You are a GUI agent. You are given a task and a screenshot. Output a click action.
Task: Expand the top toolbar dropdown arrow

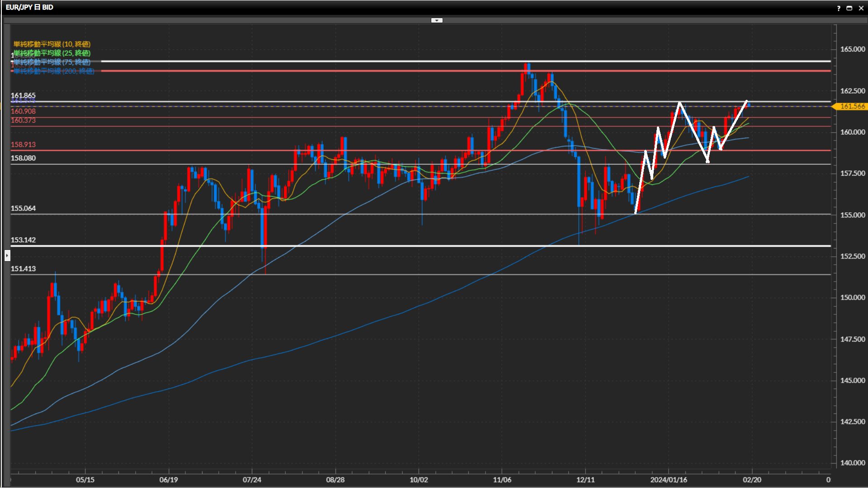[437, 20]
